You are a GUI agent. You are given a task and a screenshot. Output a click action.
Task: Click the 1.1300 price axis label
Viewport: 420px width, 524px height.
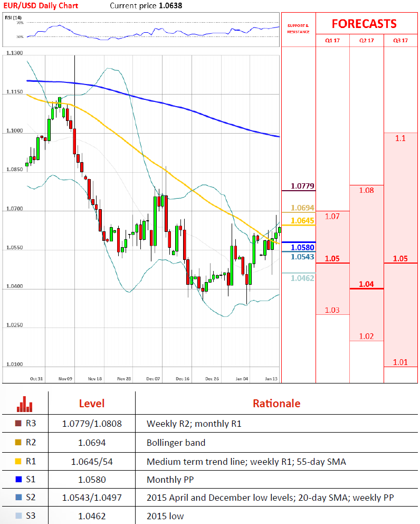[15, 53]
